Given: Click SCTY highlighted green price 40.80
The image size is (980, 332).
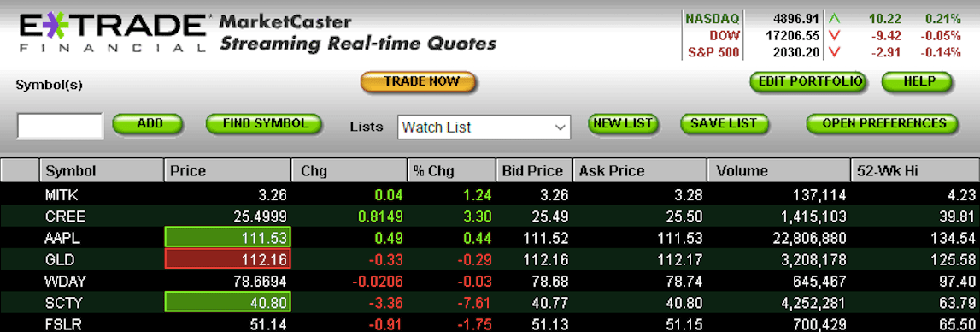Looking at the screenshot, I should [227, 303].
